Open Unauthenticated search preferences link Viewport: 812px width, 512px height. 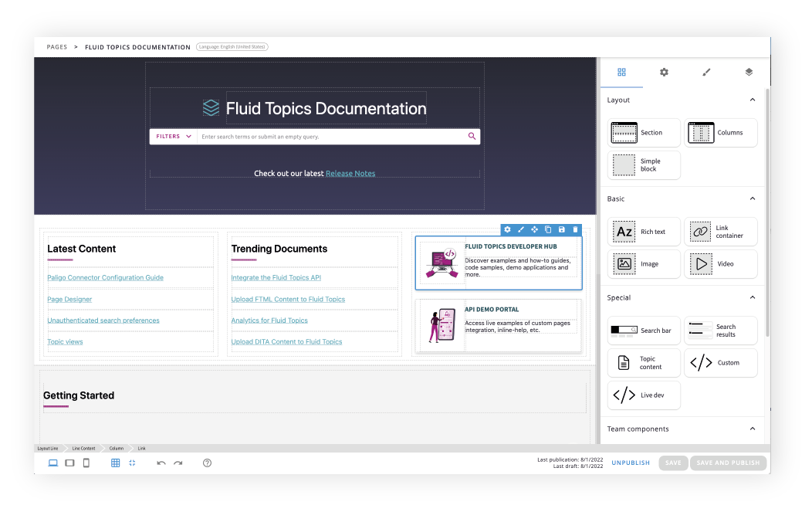point(103,320)
